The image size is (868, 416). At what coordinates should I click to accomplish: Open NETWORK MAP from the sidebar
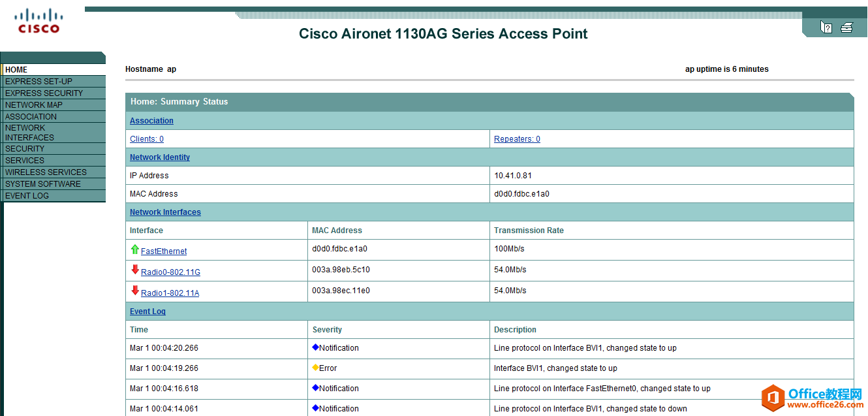click(x=34, y=105)
